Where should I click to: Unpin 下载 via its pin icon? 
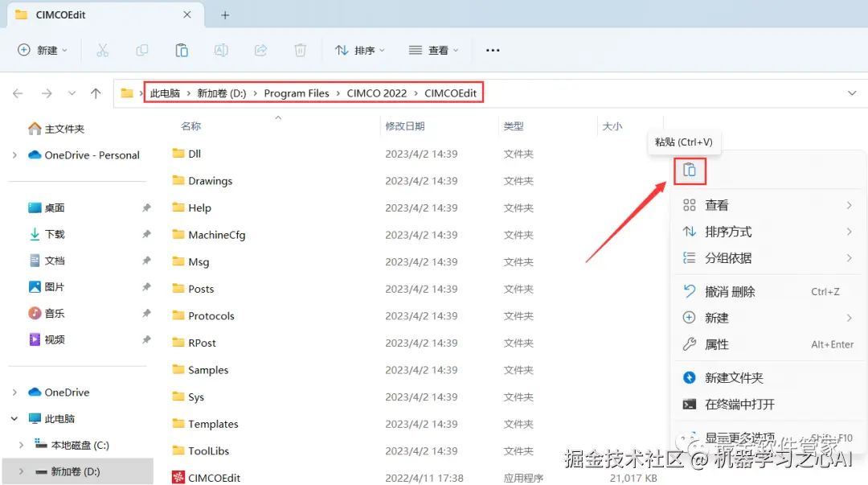146,234
